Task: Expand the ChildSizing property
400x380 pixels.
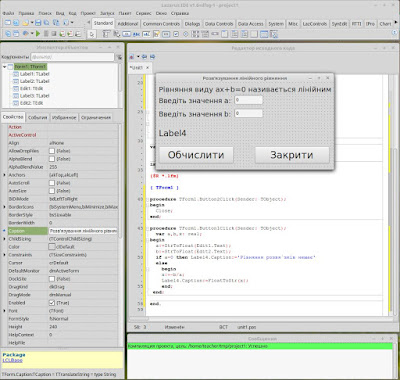Action: [4, 239]
